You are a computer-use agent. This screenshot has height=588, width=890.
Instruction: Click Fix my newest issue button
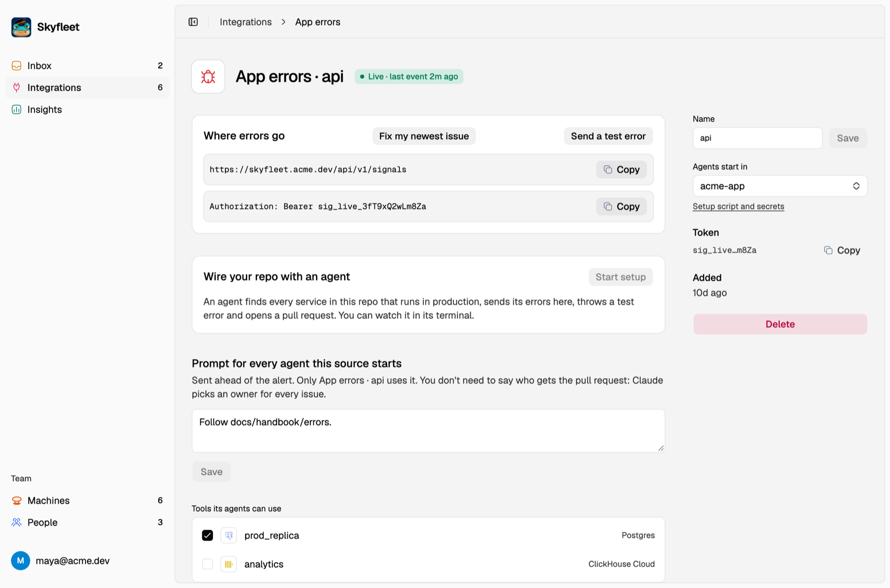pos(424,136)
